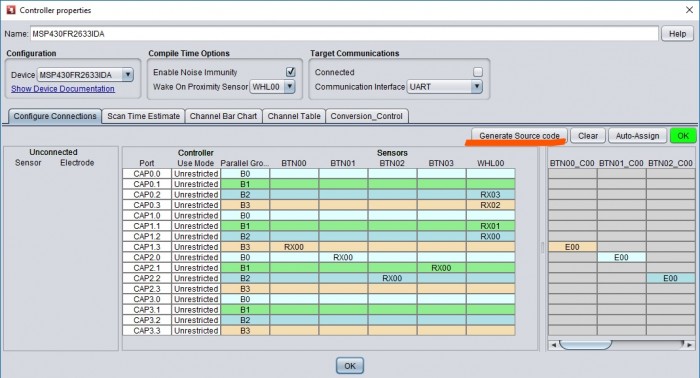Open Wake On Proximity Sensor dropdown
The image size is (700, 378).
tap(272, 87)
